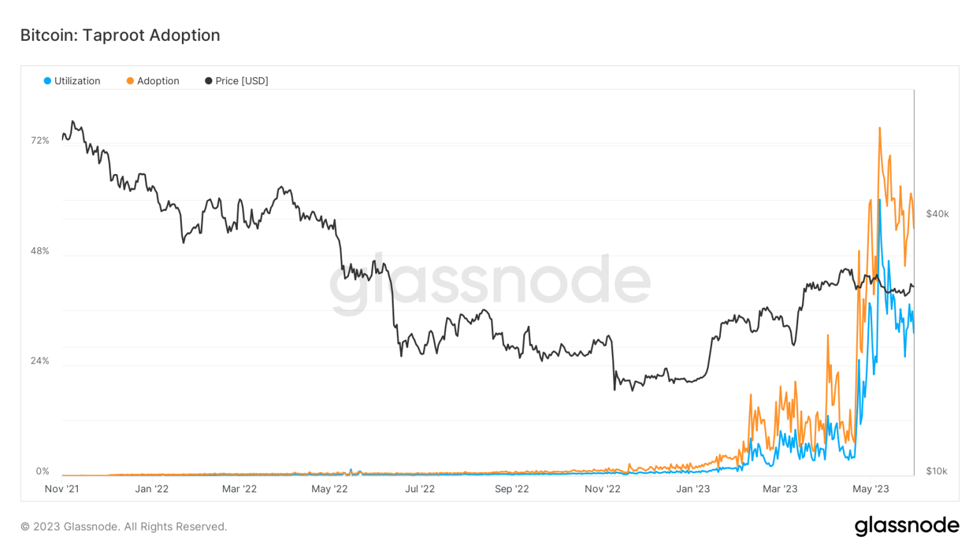Click the blue Utilization legend dot
This screenshot has height=551, width=980.
[47, 81]
